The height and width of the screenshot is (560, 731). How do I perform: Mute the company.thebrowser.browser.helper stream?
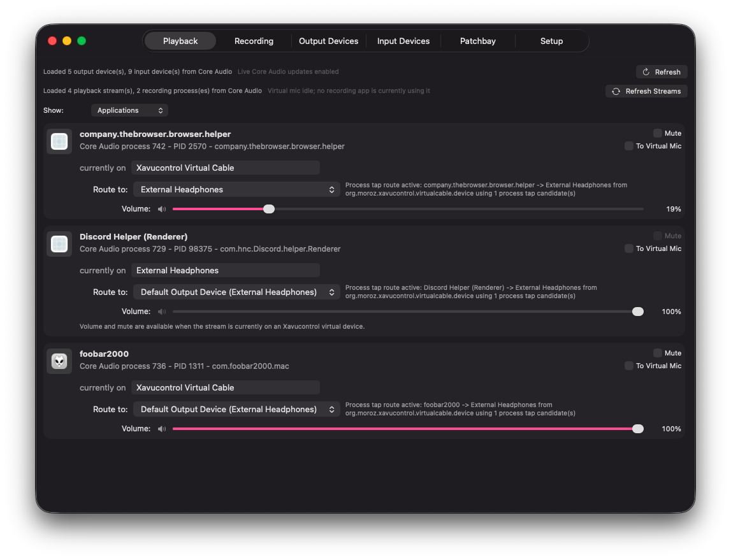(x=657, y=133)
